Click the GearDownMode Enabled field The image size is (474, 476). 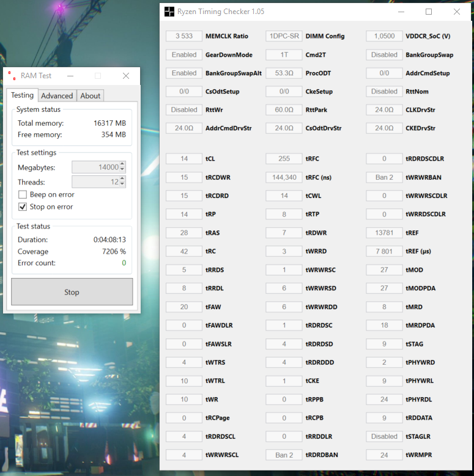tap(184, 54)
